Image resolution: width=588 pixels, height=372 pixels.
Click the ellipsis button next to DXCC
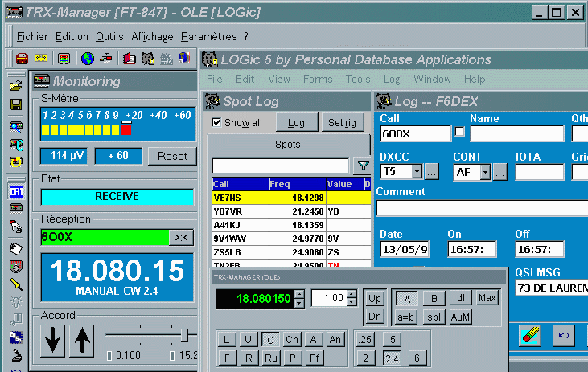[431, 172]
